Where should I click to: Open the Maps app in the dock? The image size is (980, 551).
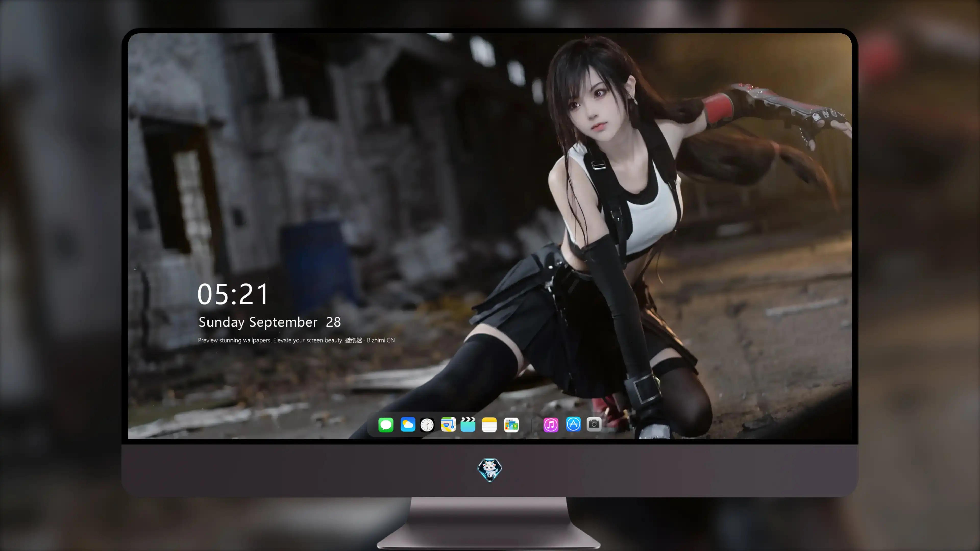(x=448, y=425)
